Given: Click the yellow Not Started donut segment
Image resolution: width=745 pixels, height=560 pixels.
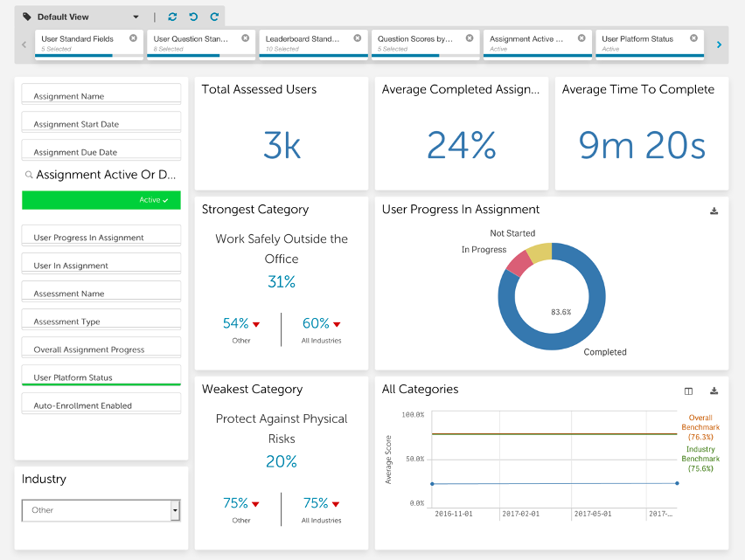Looking at the screenshot, I should point(540,252).
